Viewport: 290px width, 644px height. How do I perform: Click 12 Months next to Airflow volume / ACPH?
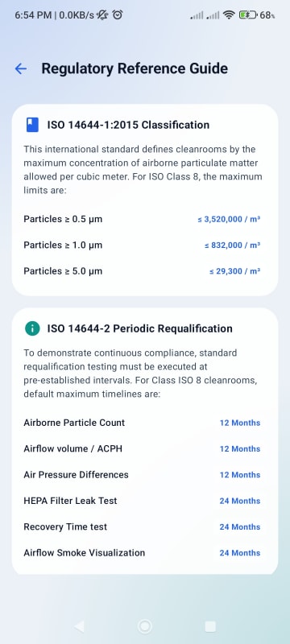tap(240, 449)
